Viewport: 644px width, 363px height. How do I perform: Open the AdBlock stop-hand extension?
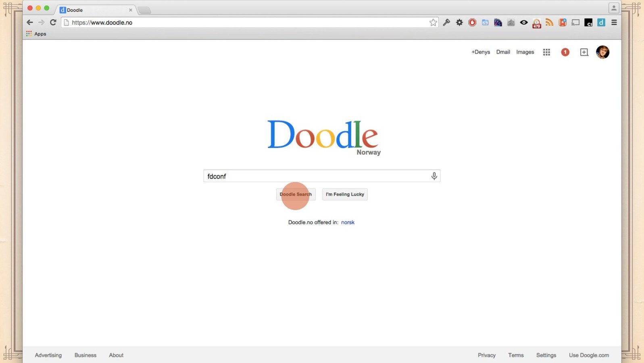472,23
